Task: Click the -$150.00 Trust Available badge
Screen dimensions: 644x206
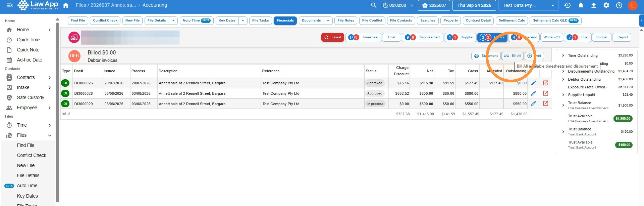Action: click(x=624, y=145)
